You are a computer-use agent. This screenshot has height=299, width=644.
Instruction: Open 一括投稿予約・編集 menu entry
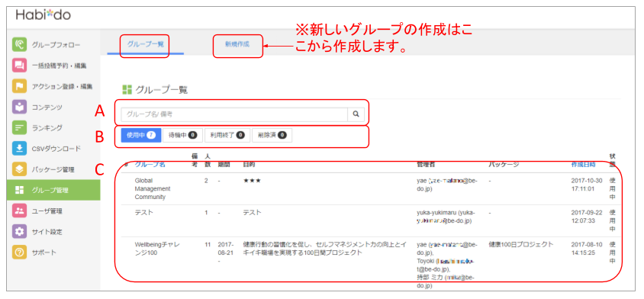(53, 66)
